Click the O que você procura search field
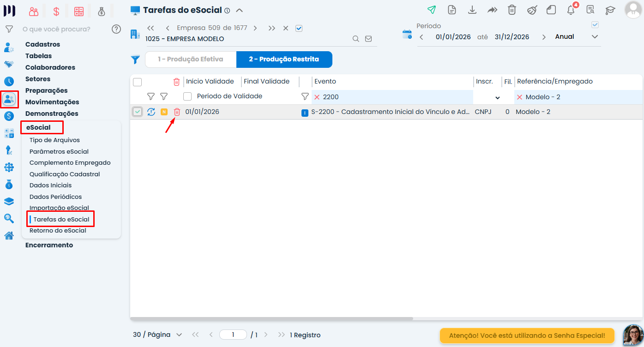Screen dimensions: 644x347 coord(56,29)
